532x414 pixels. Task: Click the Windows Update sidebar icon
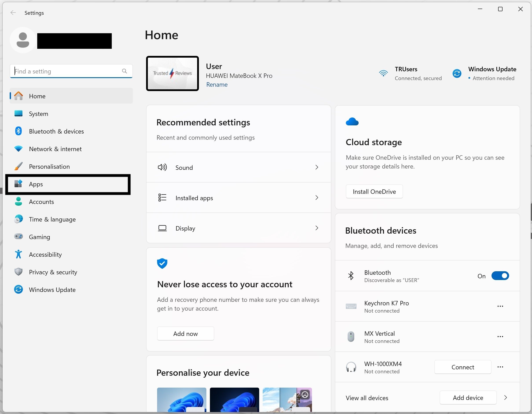(x=18, y=289)
